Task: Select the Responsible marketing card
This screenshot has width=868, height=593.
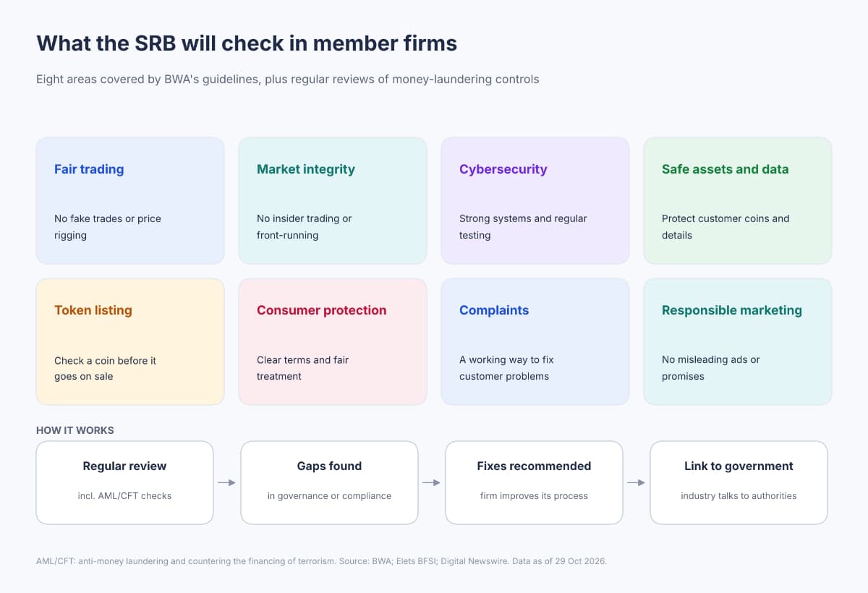Action: click(738, 341)
